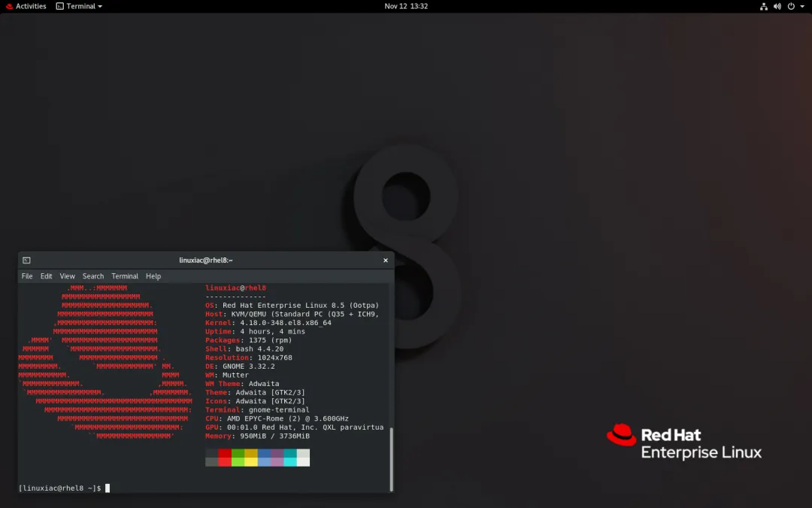Click the Uptime text '4 hours, 4 mins'
The image size is (812, 508).
pos(272,331)
